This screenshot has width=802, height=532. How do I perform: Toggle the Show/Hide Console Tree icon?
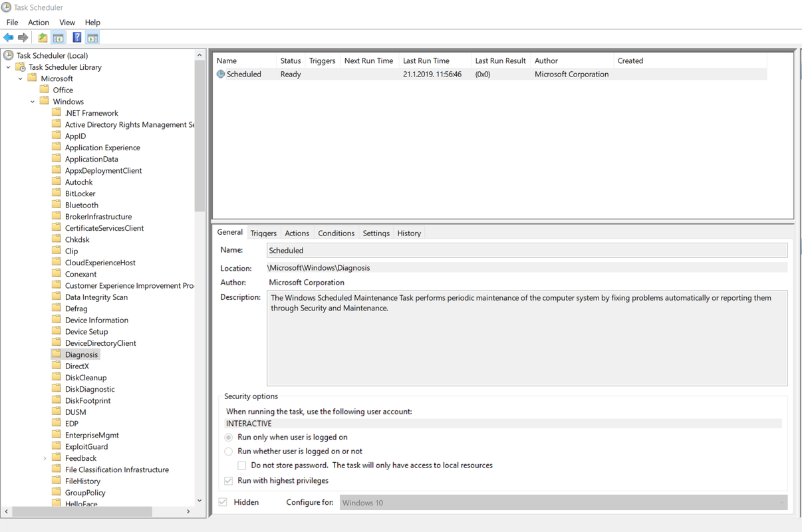tap(58, 38)
